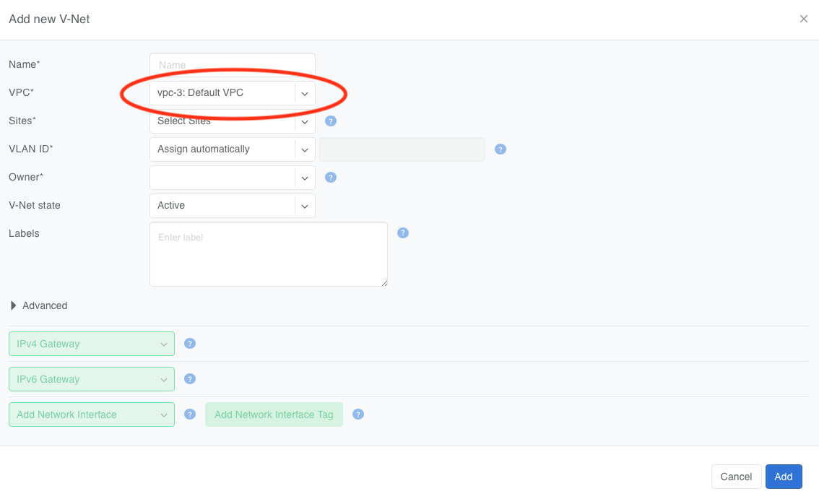The image size is (819, 504).
Task: Open the VPC dropdown
Action: [x=233, y=93]
